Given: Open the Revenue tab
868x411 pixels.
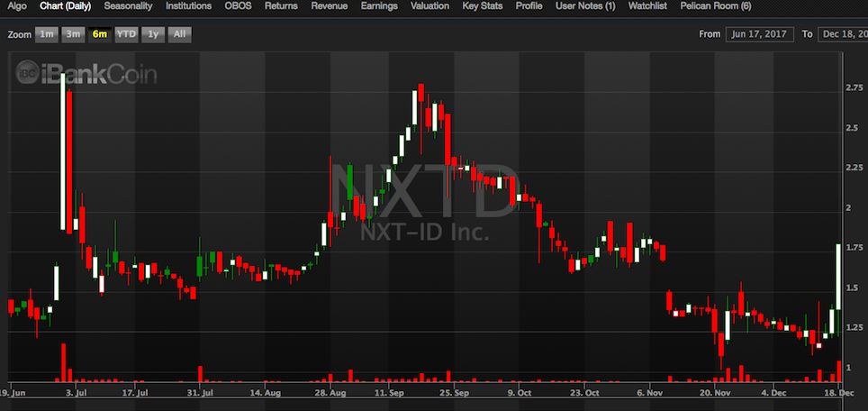Looking at the screenshot, I should tap(329, 6).
